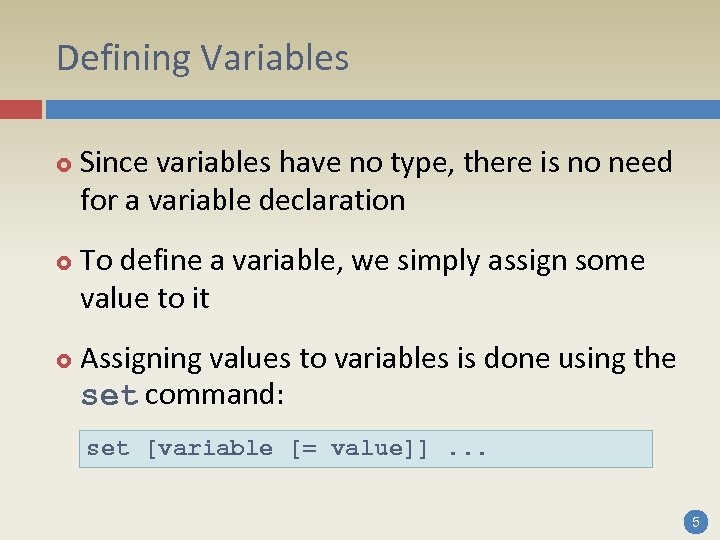Image resolution: width=720 pixels, height=540 pixels.
Task: Click the text "for a variable declaration"
Action: 243,200
